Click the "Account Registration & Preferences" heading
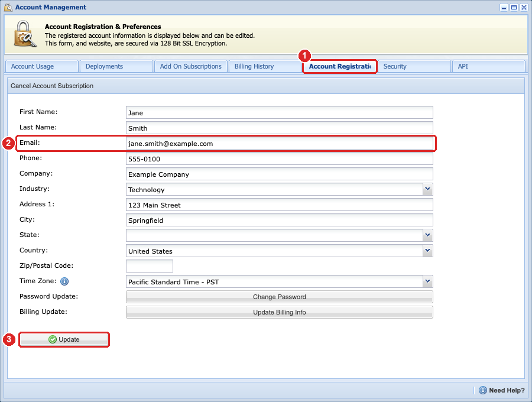This screenshot has width=532, height=402. pos(103,27)
